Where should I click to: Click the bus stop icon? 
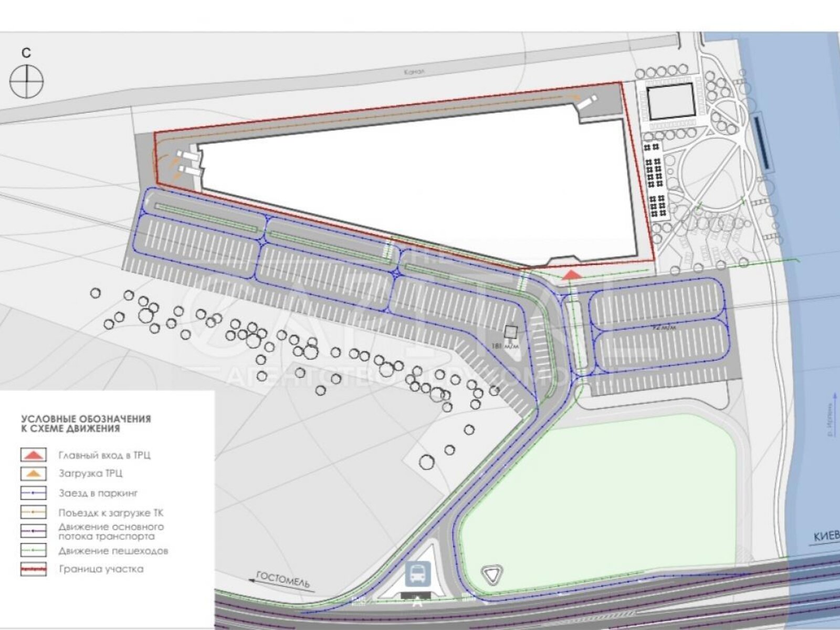tap(418, 574)
